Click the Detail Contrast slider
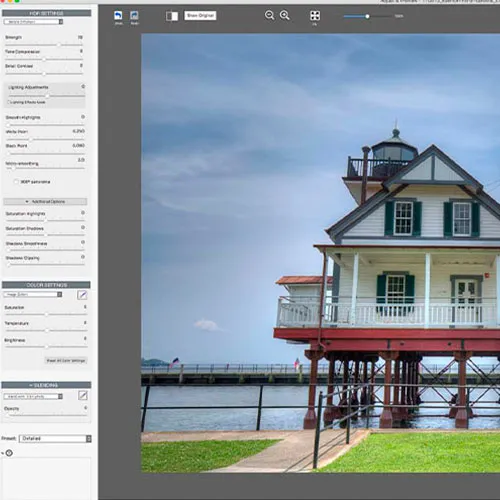Image resolution: width=500 pixels, height=500 pixels. 44,73
